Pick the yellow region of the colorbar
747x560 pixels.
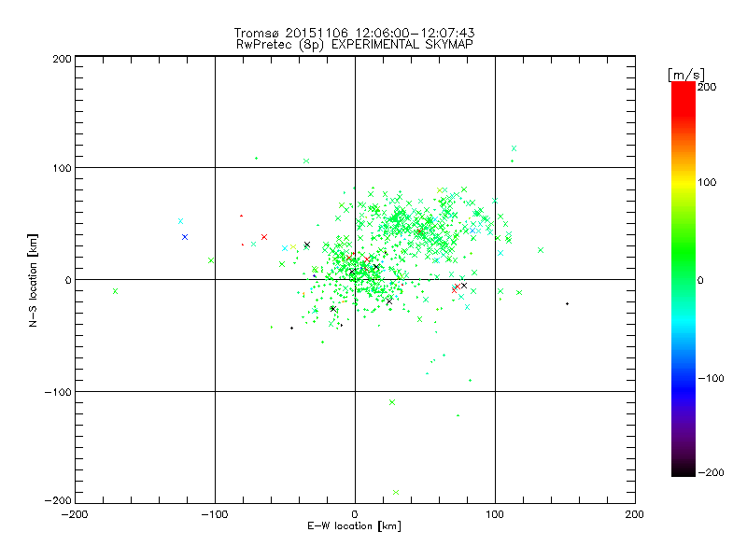click(x=684, y=183)
